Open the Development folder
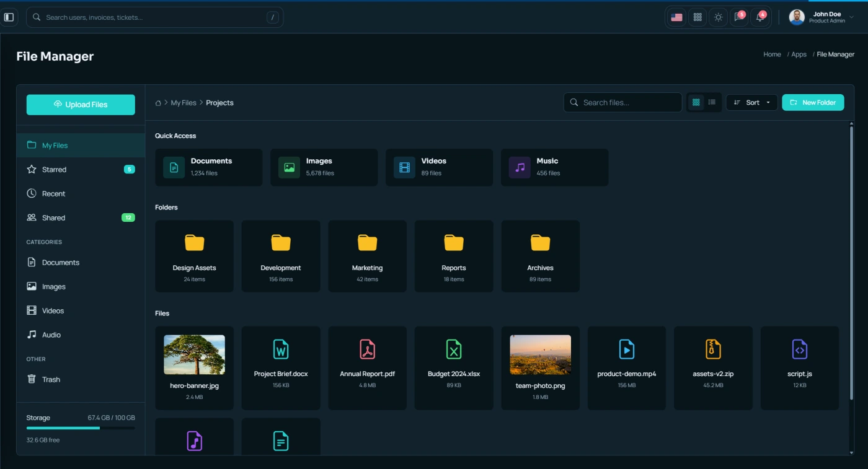The height and width of the screenshot is (469, 868). coord(281,256)
